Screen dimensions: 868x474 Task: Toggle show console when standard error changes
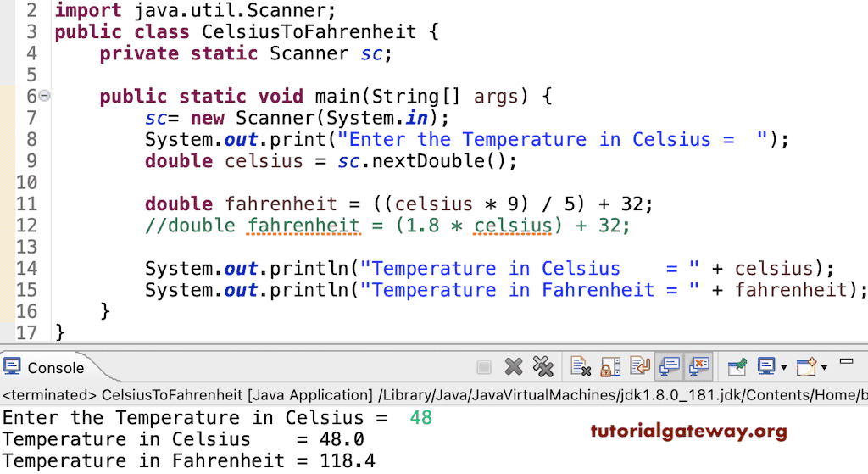click(699, 366)
